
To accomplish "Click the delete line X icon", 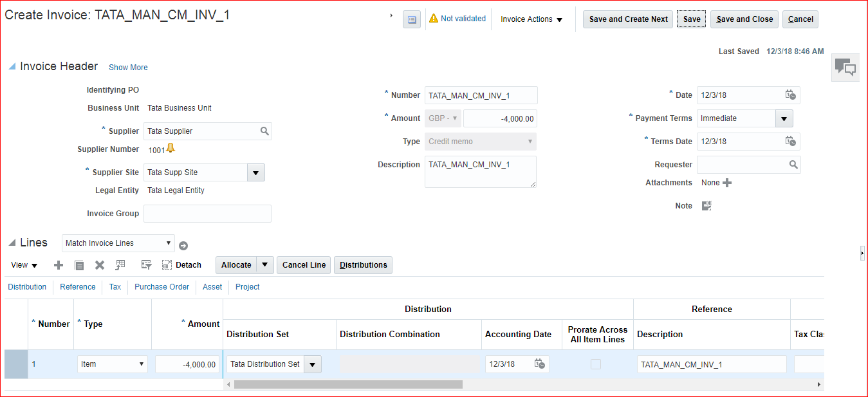I will (100, 265).
